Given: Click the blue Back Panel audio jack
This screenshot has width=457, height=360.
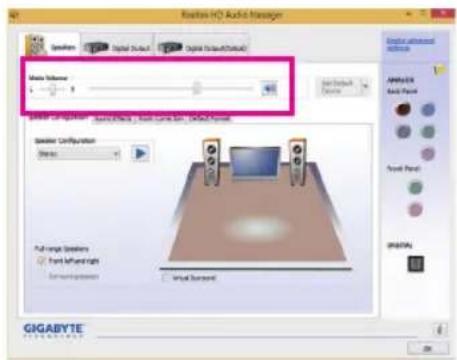Looking at the screenshot, I should pos(428,109).
